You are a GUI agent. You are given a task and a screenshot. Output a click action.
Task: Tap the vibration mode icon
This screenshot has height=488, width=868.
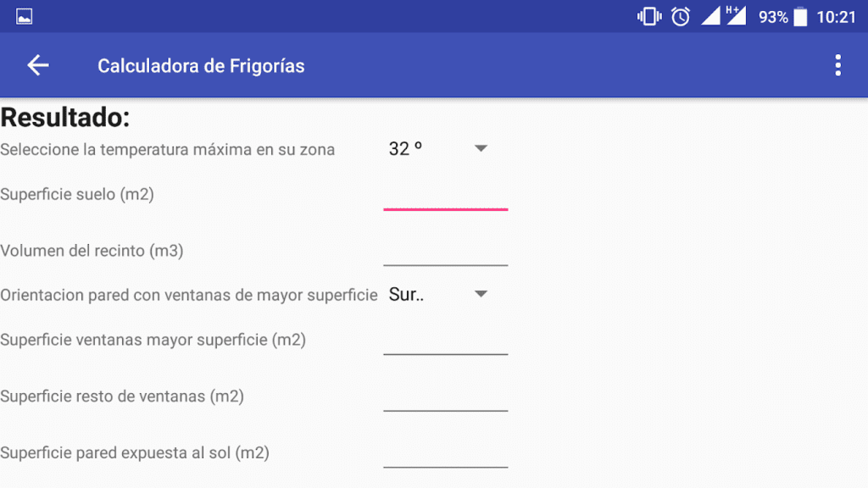point(649,15)
